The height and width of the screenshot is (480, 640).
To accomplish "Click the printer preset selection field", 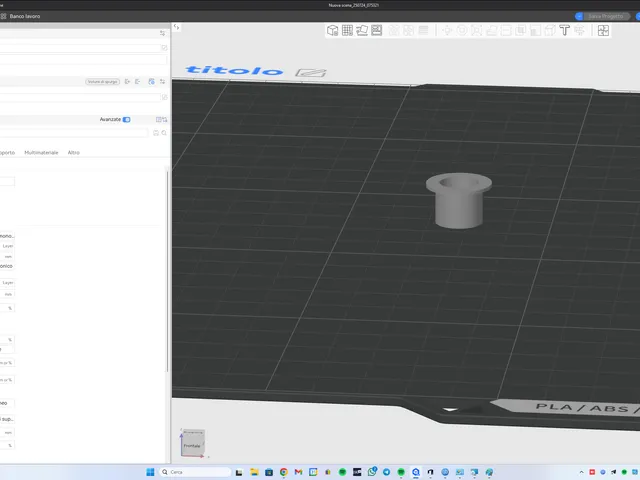I will [80, 48].
